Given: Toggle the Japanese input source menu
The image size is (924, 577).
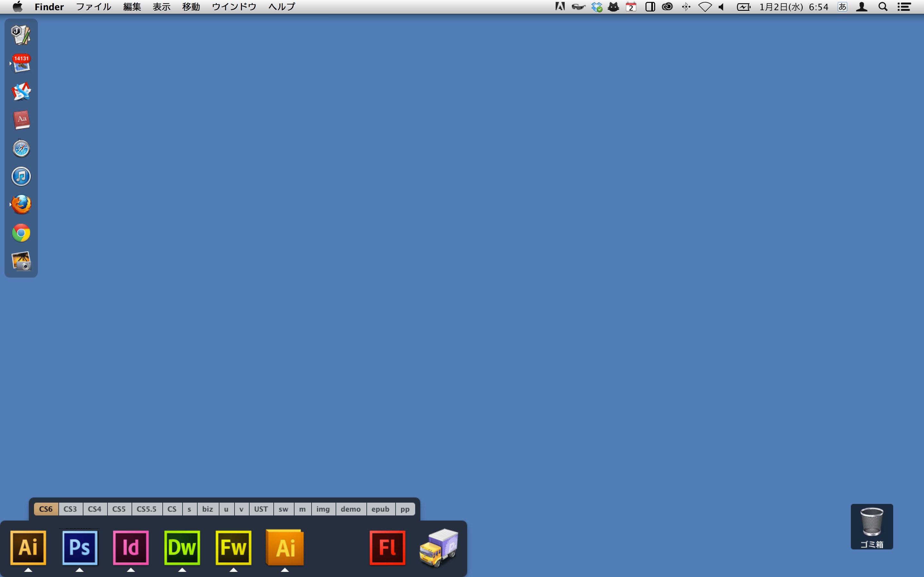Looking at the screenshot, I should [x=842, y=7].
